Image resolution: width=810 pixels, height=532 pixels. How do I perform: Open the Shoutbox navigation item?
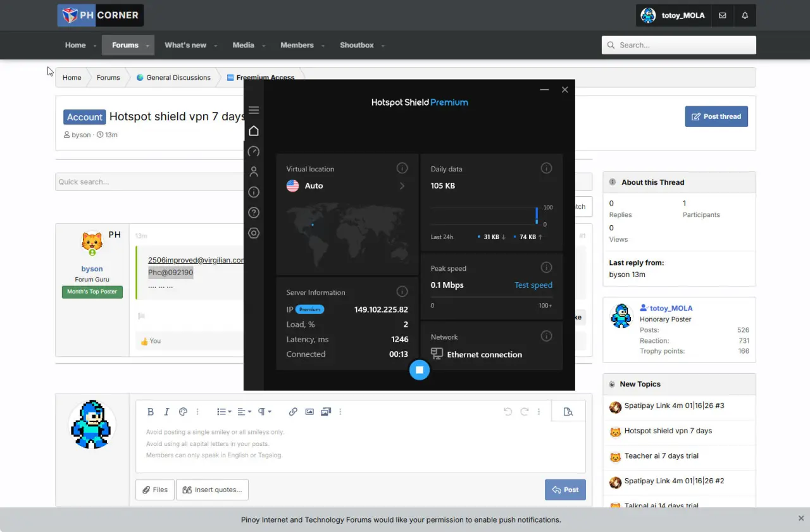coord(357,45)
